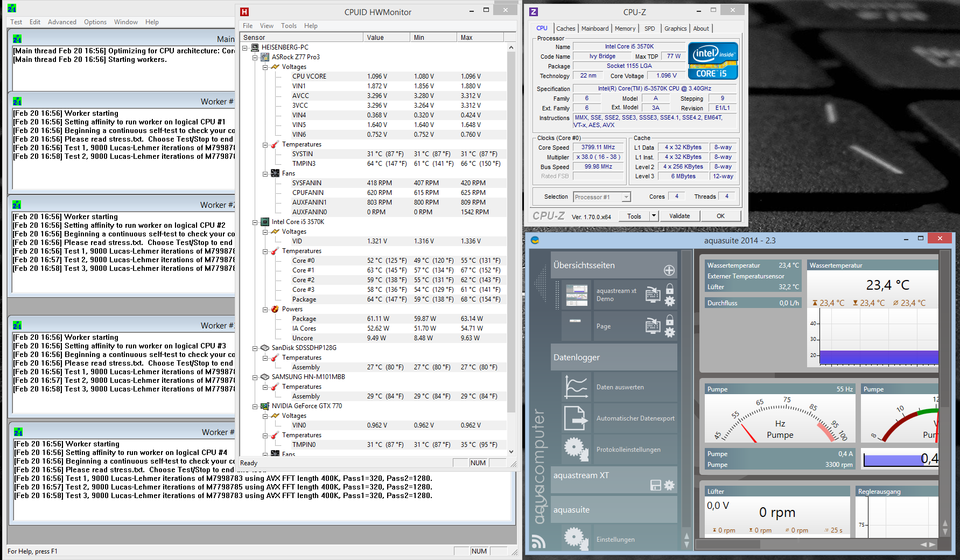Click the CPU-Z purple title bar icon
Image resolution: width=960 pixels, height=560 pixels.
pyautogui.click(x=534, y=12)
